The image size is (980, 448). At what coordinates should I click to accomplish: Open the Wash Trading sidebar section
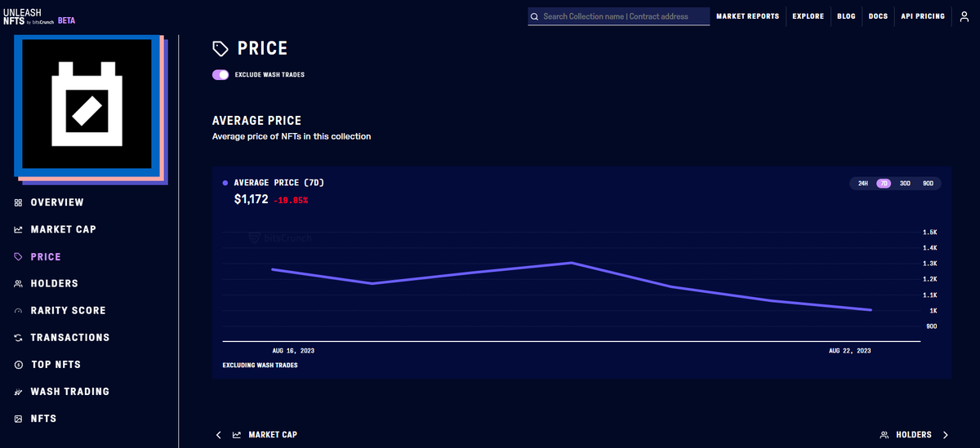[69, 392]
